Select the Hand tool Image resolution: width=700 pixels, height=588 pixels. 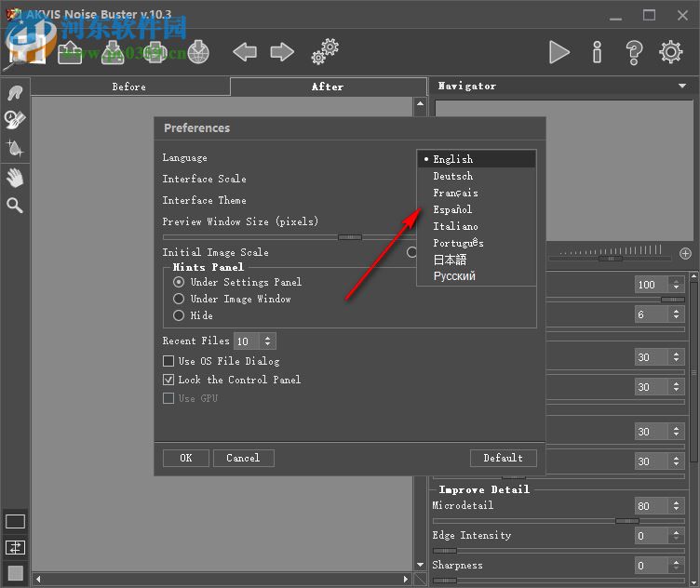pyautogui.click(x=15, y=178)
